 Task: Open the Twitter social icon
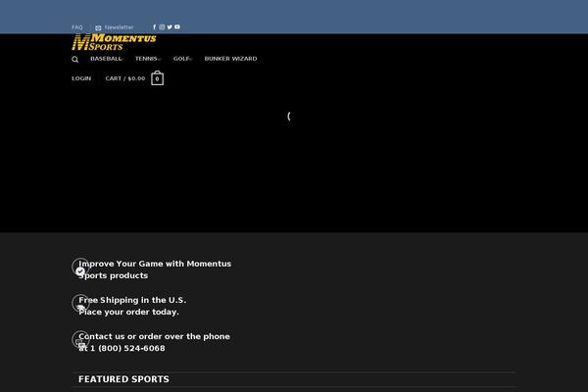point(170,27)
